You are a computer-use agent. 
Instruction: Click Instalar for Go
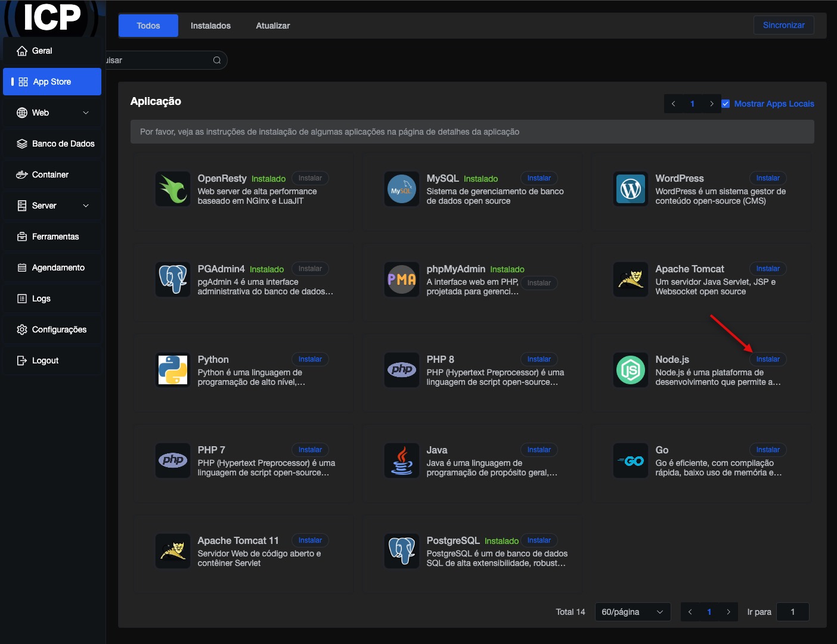tap(768, 450)
